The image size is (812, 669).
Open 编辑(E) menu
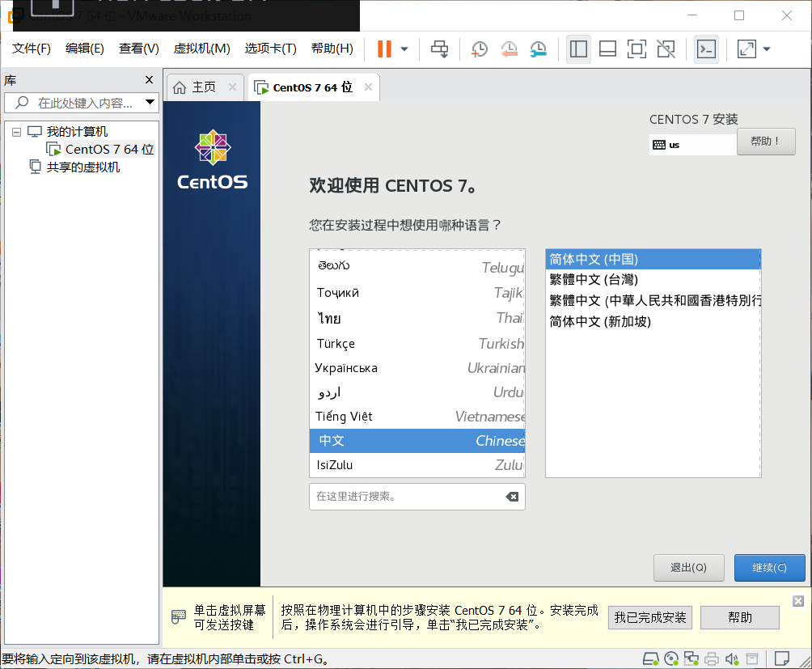[85, 49]
